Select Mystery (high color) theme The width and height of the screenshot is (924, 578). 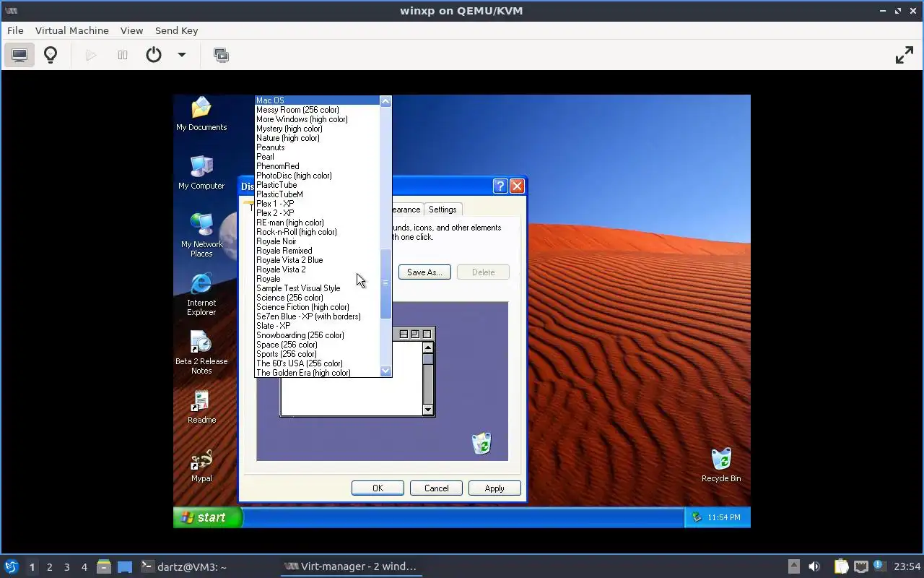click(x=318, y=129)
